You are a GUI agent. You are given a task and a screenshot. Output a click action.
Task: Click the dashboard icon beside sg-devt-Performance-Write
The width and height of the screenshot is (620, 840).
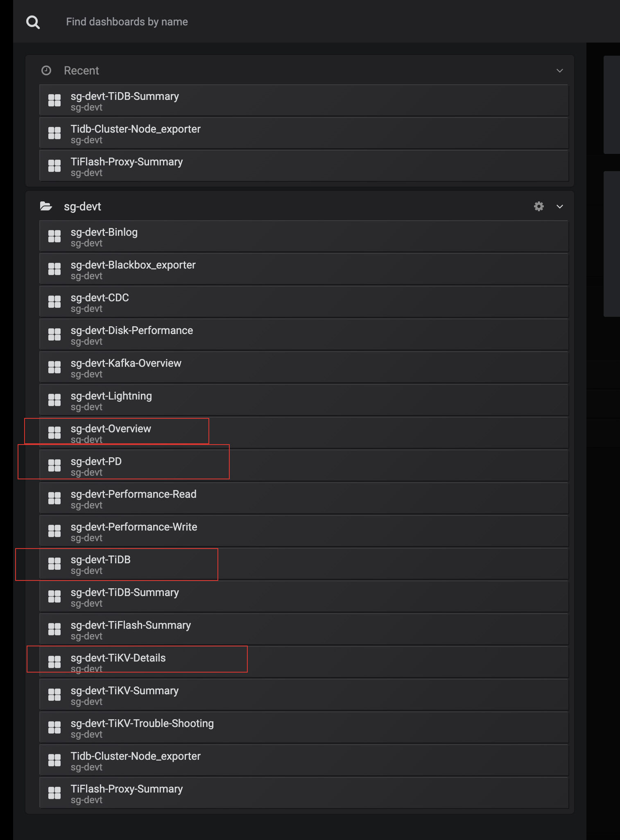(x=54, y=531)
